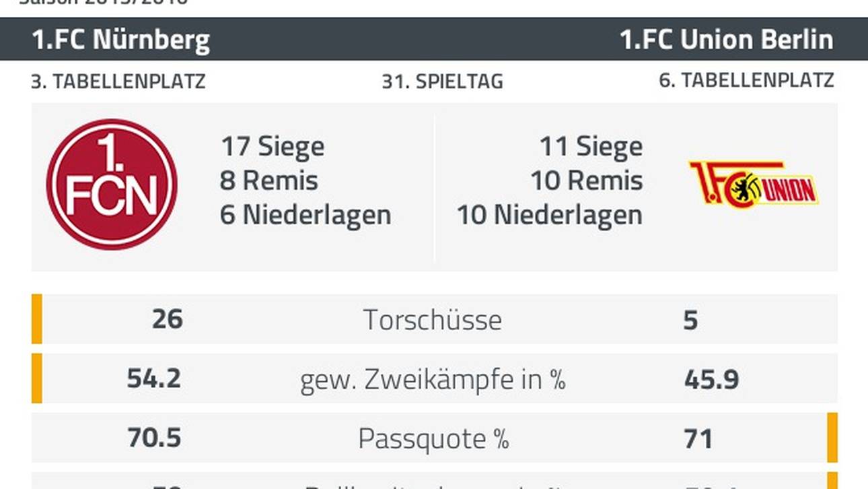Click the 31. Spieltag label
The image size is (868, 489).
pos(442,81)
